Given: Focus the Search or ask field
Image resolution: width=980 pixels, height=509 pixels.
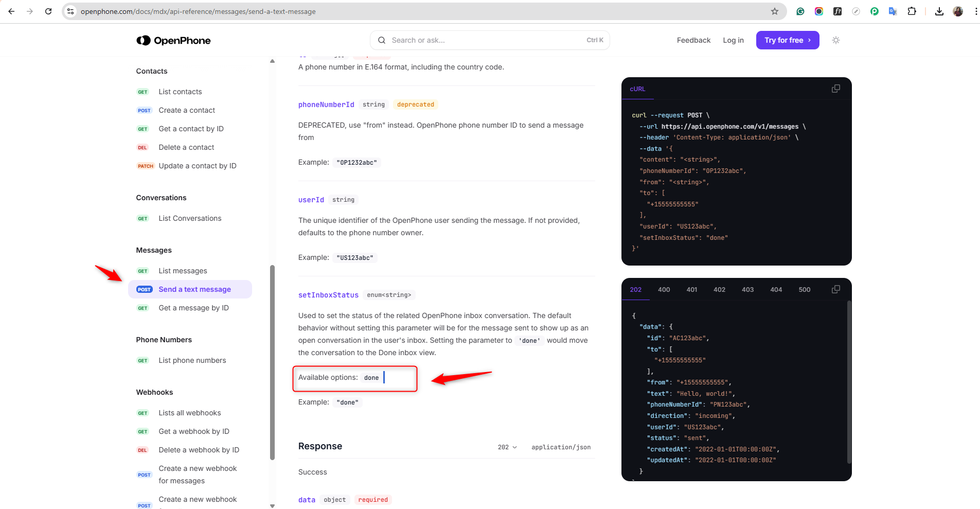Looking at the screenshot, I should (x=490, y=40).
